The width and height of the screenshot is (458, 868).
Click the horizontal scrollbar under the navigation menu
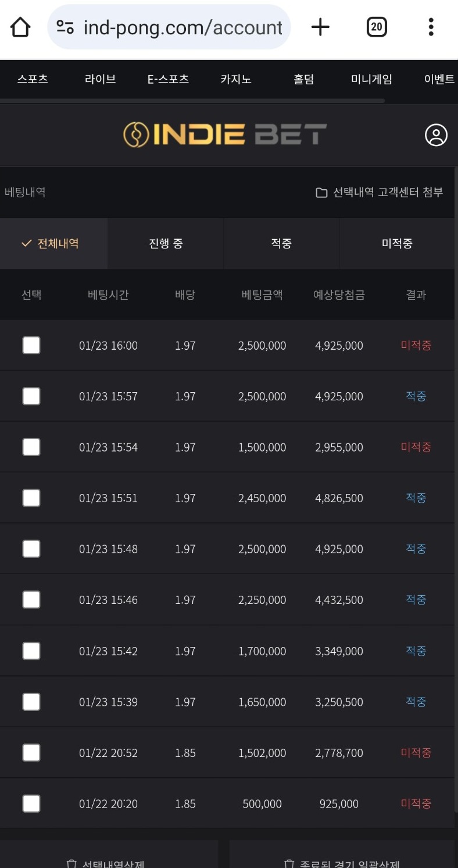pyautogui.click(x=192, y=101)
